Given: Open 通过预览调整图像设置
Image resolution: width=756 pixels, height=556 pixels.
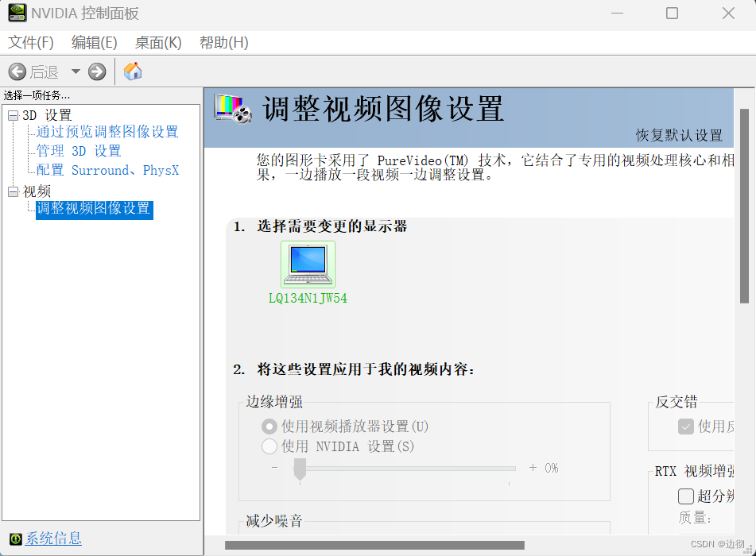Looking at the screenshot, I should tap(107, 132).
